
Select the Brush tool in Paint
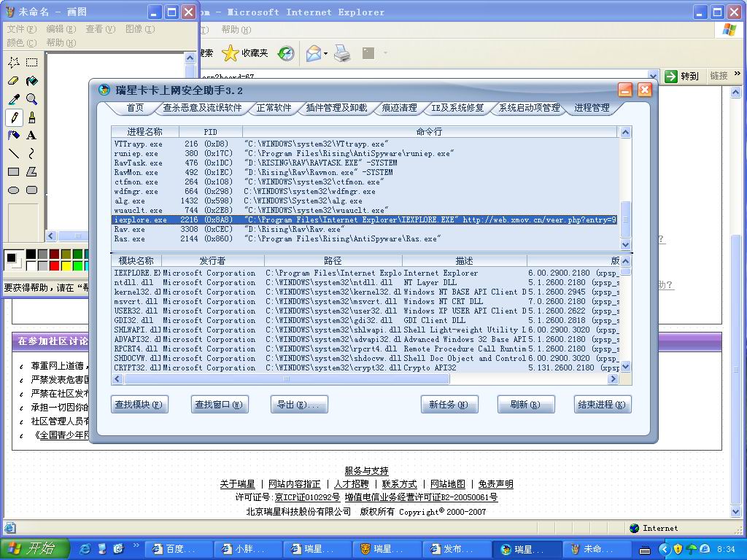point(32,117)
